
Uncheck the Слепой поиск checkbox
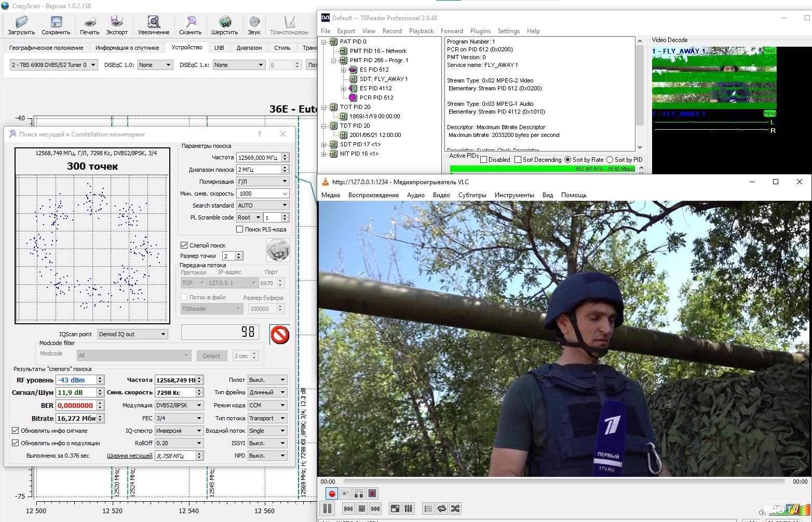coord(184,245)
